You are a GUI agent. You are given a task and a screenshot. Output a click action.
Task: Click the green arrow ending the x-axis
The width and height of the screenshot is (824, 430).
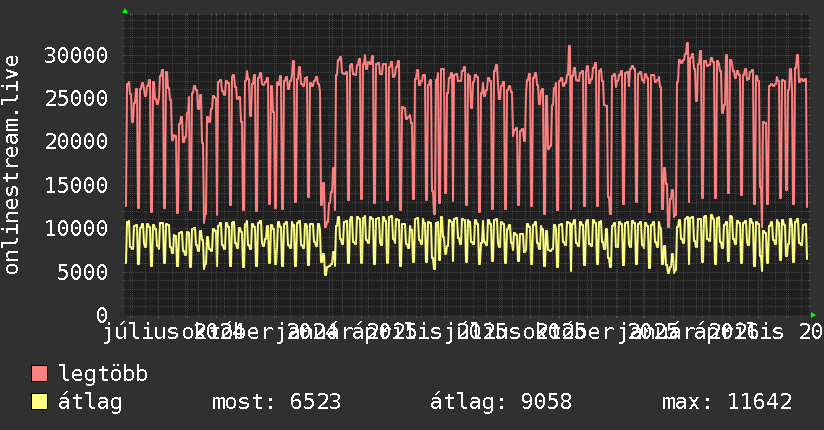813,315
